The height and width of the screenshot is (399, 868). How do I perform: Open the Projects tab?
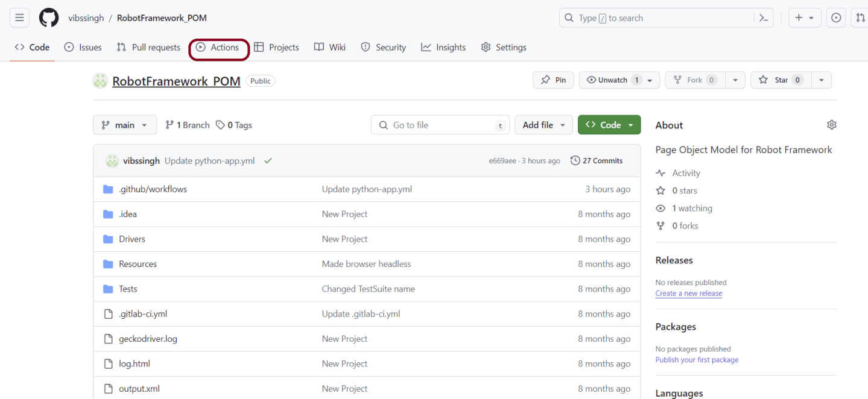click(x=276, y=47)
